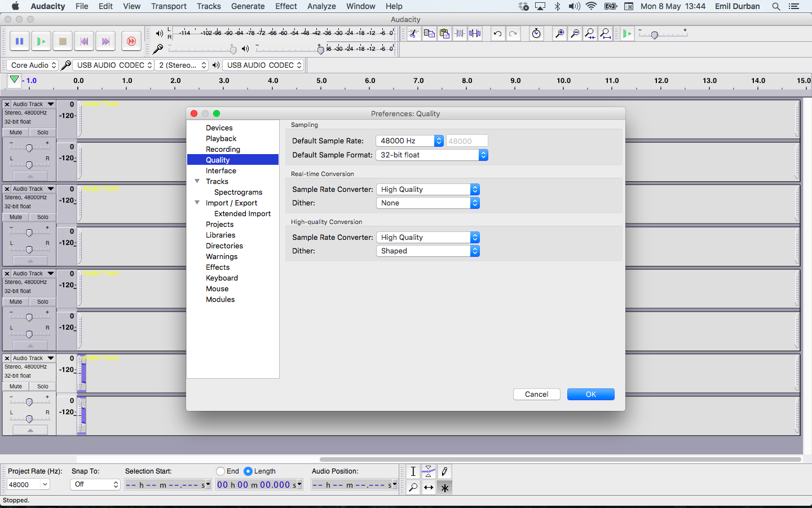
Task: Click the Redo arrow icon
Action: 513,33
